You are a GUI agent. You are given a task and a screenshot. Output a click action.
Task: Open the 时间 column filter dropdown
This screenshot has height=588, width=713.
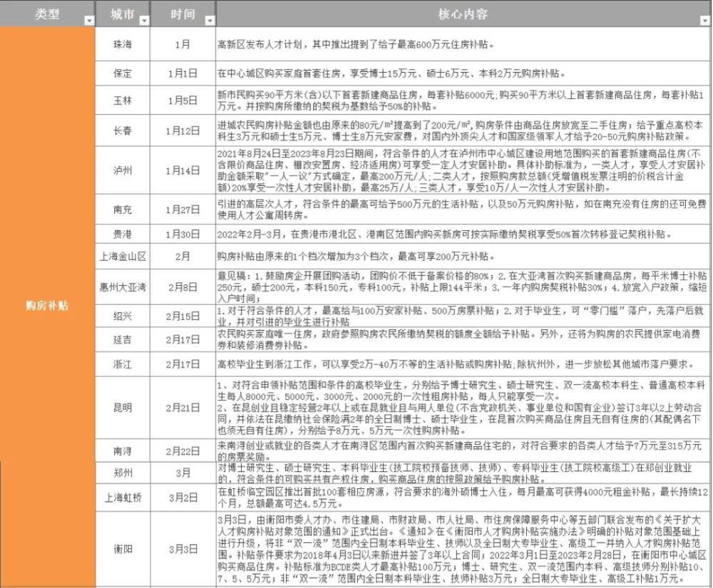coord(210,21)
